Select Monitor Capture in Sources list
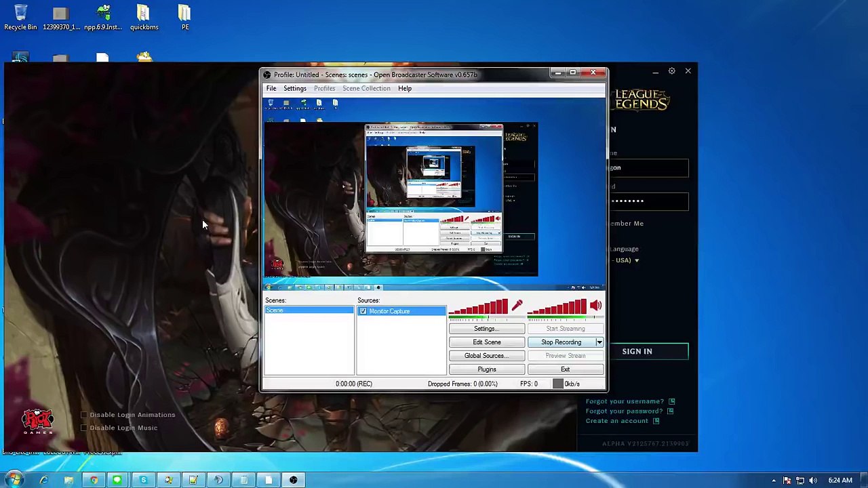868x488 pixels. click(402, 311)
